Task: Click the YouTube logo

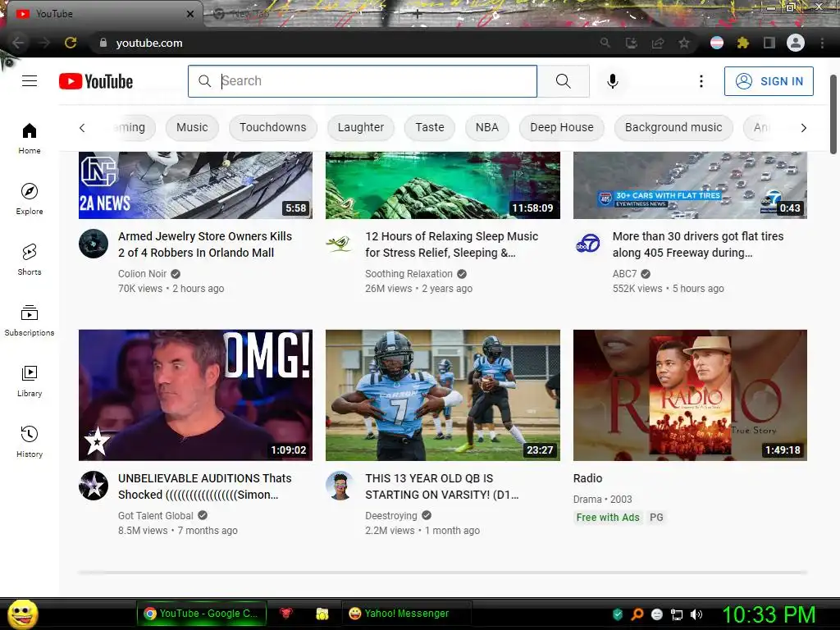Action: pyautogui.click(x=96, y=81)
